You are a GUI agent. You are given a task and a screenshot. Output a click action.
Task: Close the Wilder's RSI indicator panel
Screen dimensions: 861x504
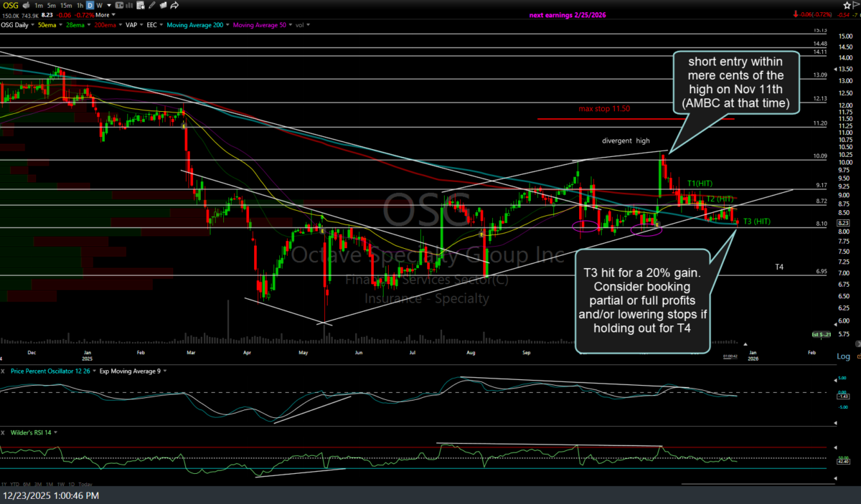click(4, 433)
